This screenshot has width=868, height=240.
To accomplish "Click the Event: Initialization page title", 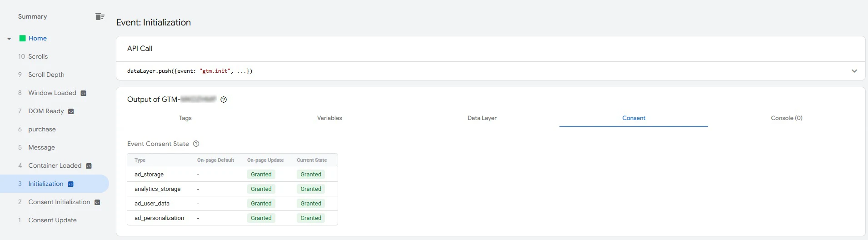I will tap(154, 22).
